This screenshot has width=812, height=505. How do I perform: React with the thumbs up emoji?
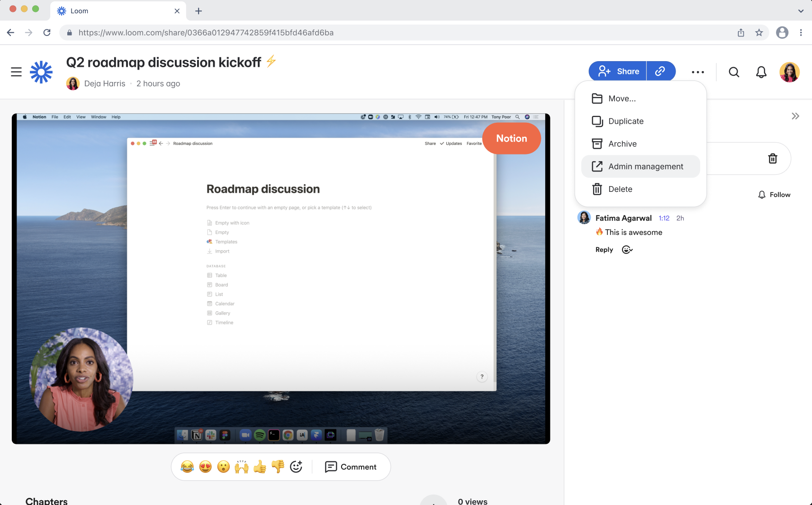(x=260, y=467)
